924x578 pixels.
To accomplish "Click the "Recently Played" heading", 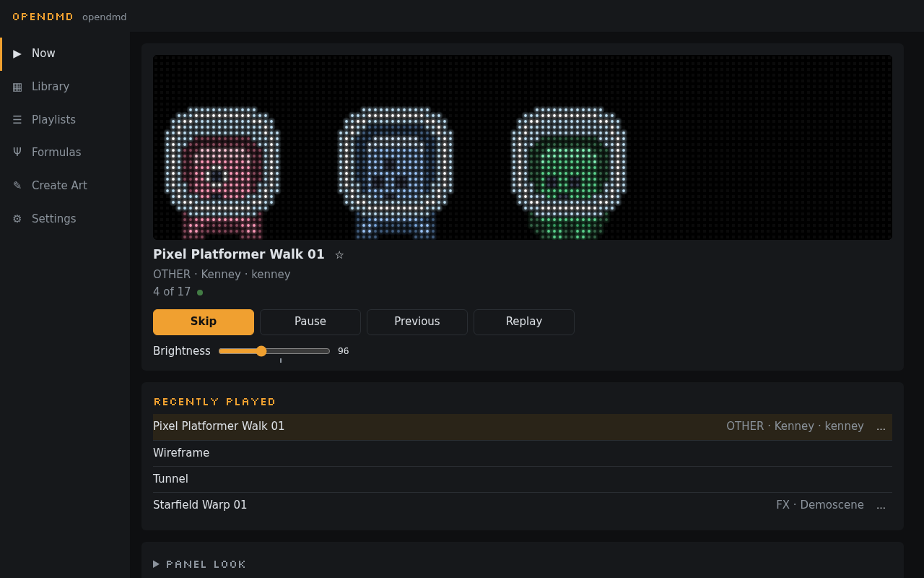I will point(214,402).
